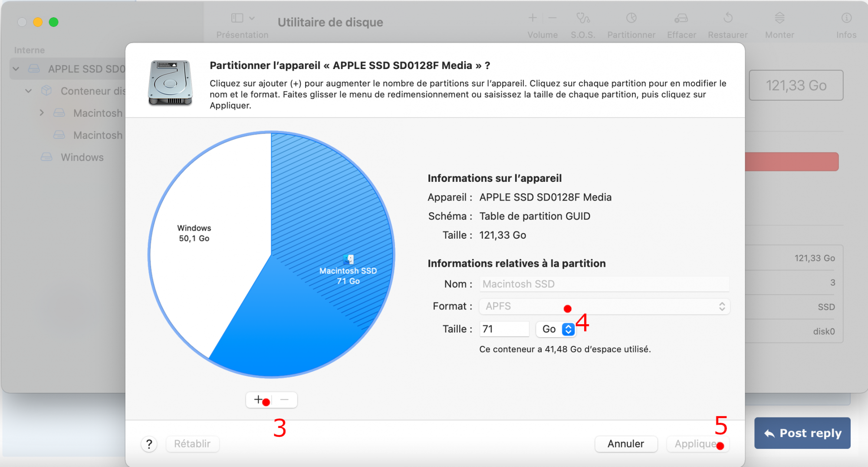
Task: Click the add Volume plus icon in toolbar
Action: coord(533,18)
